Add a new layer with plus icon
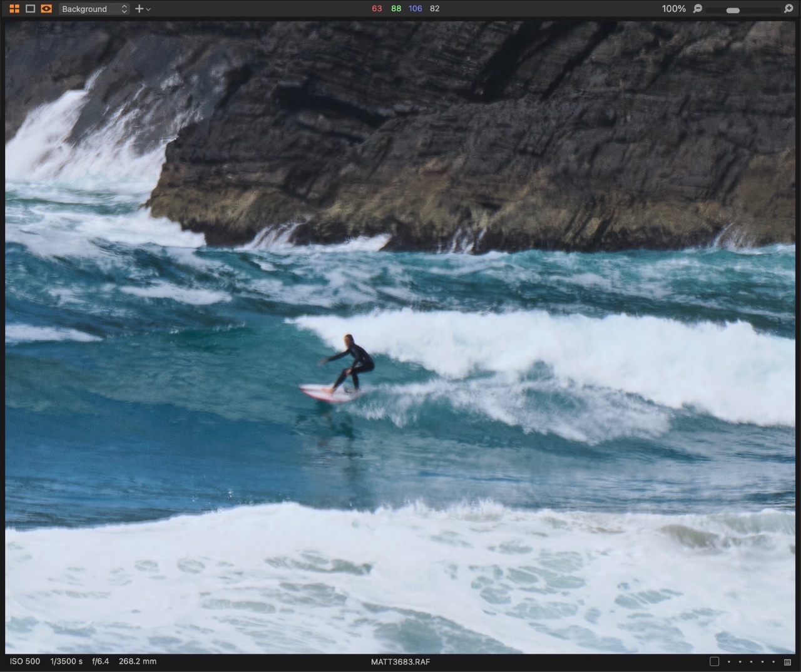This screenshot has height=672, width=801. [139, 9]
